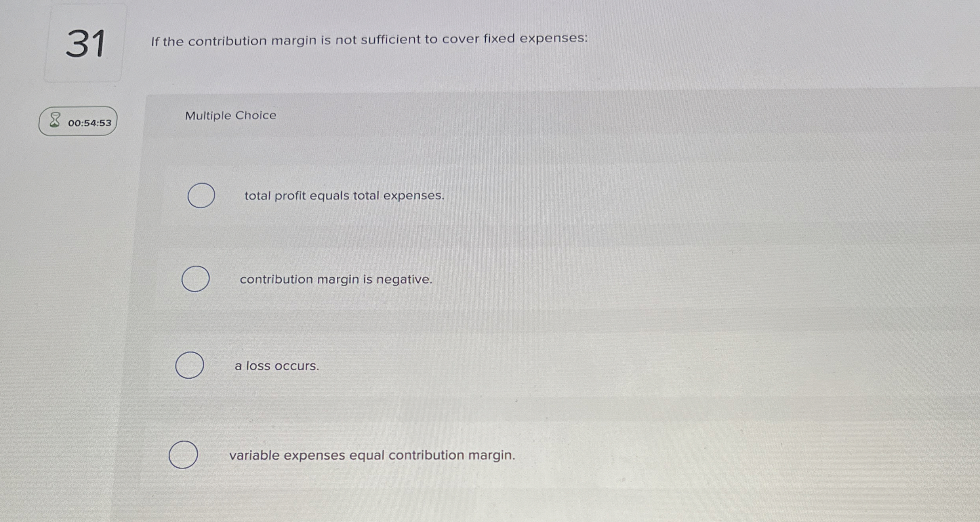Select radio button for 'contribution margin is negative'
This screenshot has height=522, width=980.
click(x=196, y=278)
